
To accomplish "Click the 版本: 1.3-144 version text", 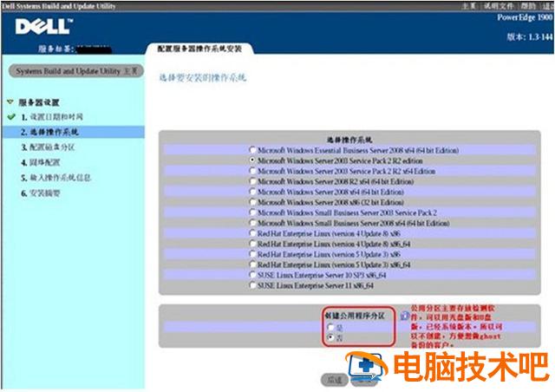I will coord(530,36).
